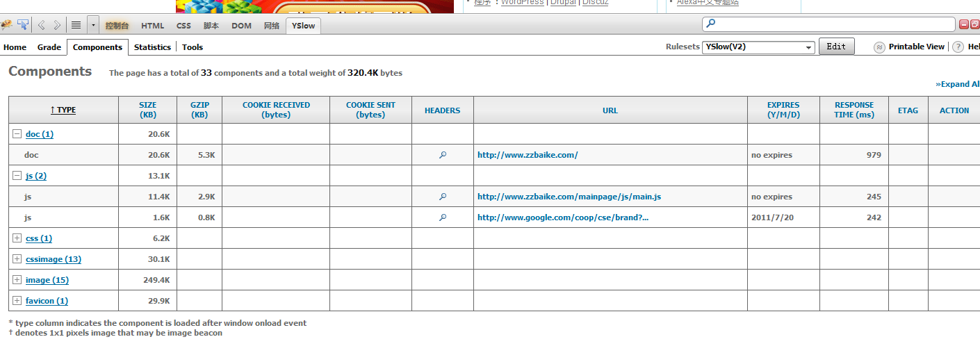Open the Firebug panel list icon
Image resolution: width=980 pixels, height=346 pixels.
[x=76, y=25]
